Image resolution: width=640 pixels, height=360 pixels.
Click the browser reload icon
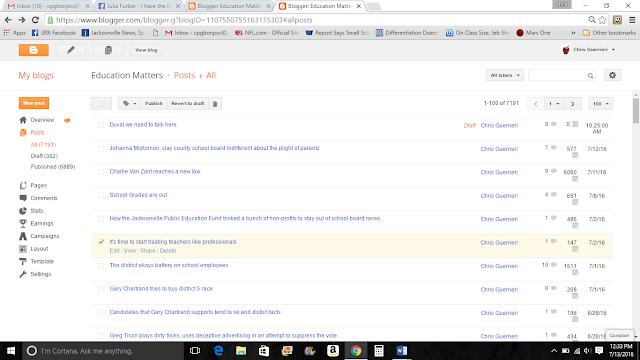click(36, 20)
